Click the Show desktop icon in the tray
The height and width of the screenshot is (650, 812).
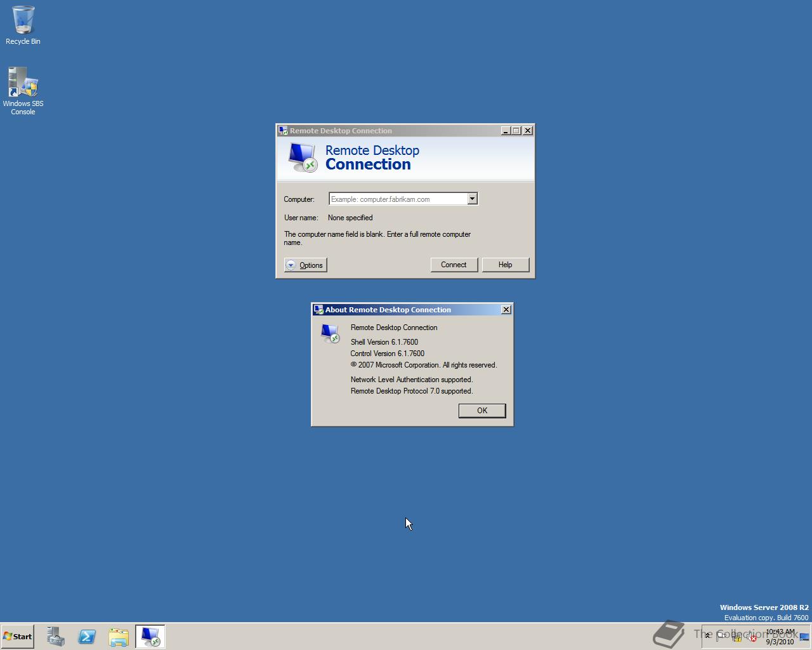[804, 637]
